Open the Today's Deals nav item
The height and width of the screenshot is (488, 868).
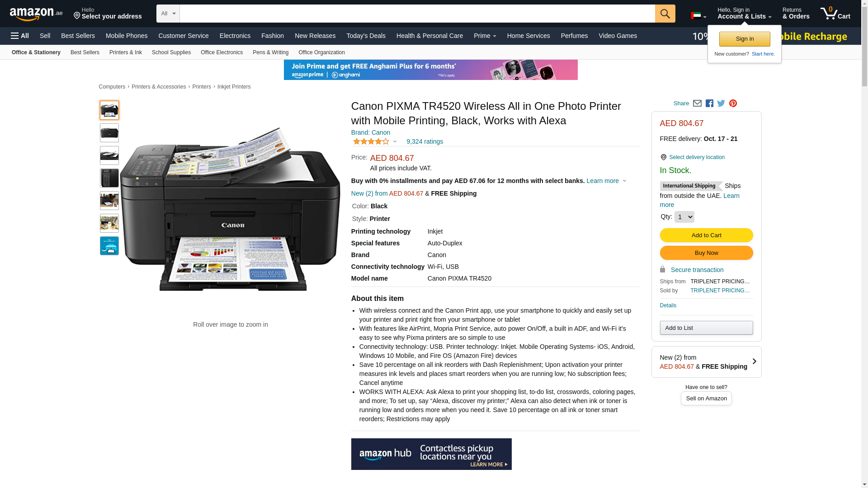pos(366,36)
